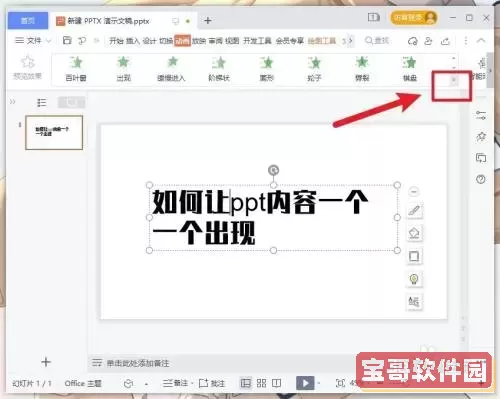The width and height of the screenshot is (500, 399).
Task: Apply the 轮子 (Wheel) animation effect
Action: click(x=314, y=69)
